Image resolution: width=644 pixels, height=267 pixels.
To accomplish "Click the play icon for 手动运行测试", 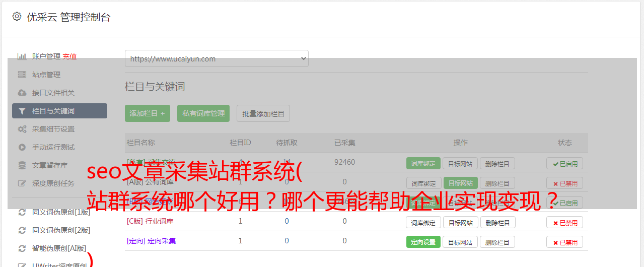I will [x=22, y=147].
